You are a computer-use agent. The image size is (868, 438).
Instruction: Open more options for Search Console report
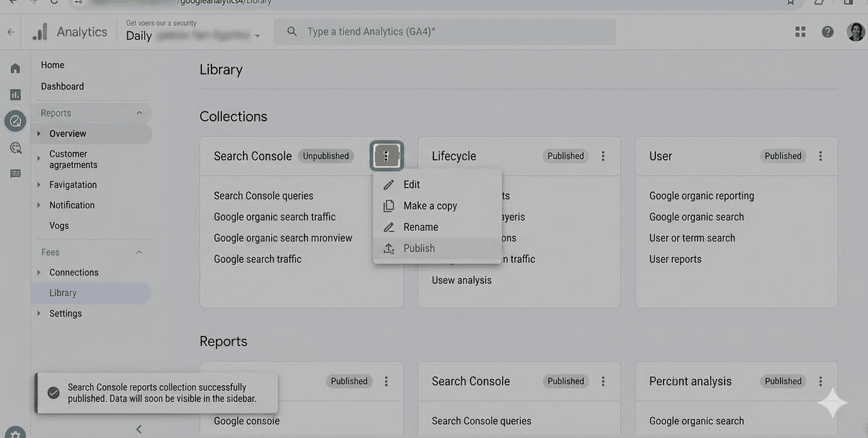coord(603,381)
